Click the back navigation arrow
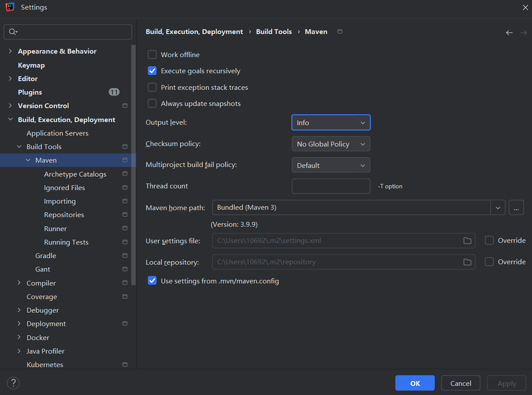The height and width of the screenshot is (395, 532). [509, 33]
